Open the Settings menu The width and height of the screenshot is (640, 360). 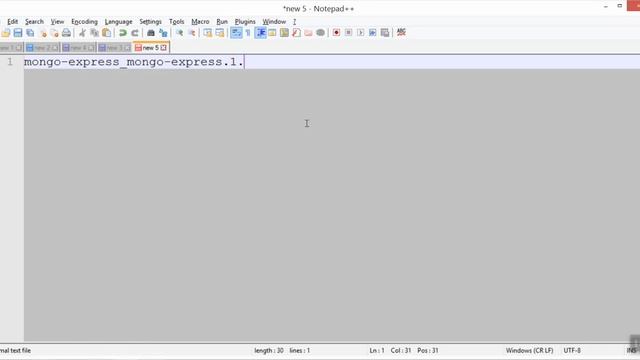pyautogui.click(x=150, y=22)
